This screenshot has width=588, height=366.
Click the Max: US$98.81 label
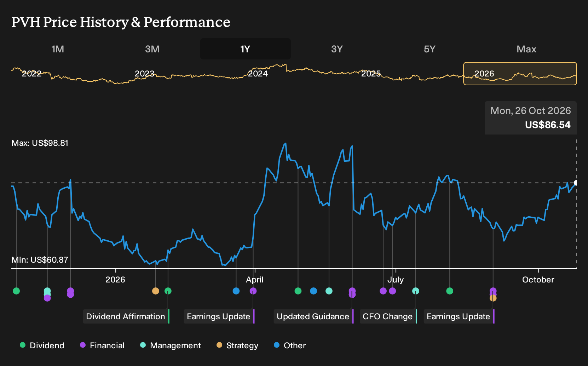pyautogui.click(x=40, y=143)
